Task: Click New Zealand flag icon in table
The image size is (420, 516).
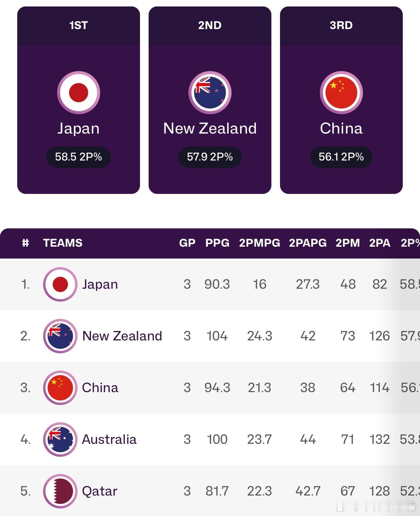Action: point(60,336)
